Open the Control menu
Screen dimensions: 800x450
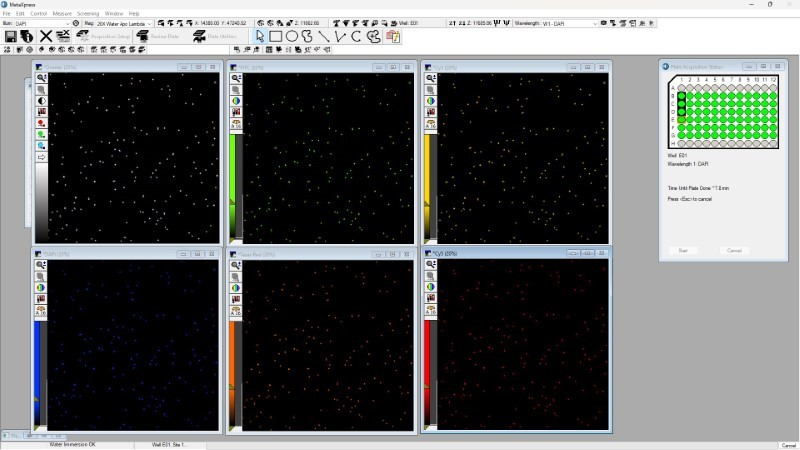coord(39,14)
